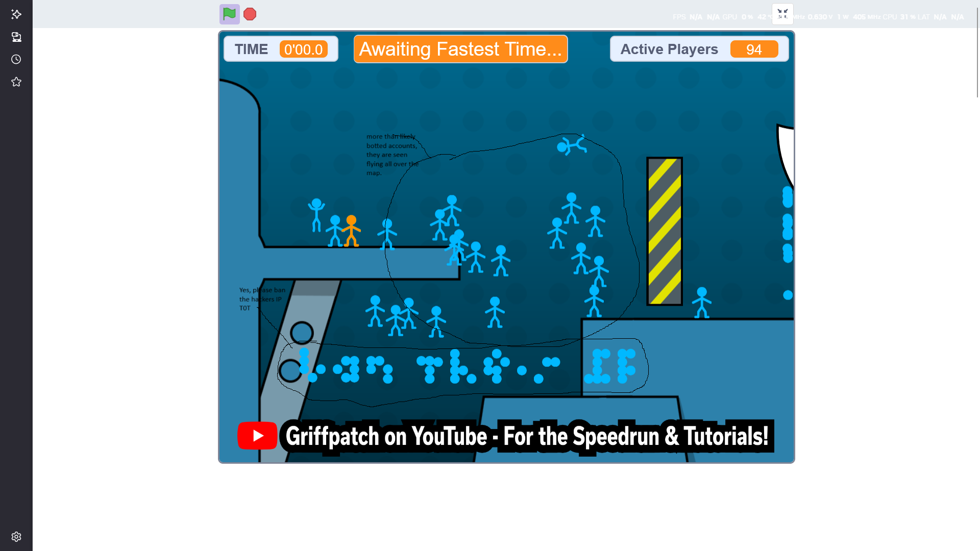Click the green flag to start
The width and height of the screenshot is (980, 551).
pyautogui.click(x=229, y=14)
